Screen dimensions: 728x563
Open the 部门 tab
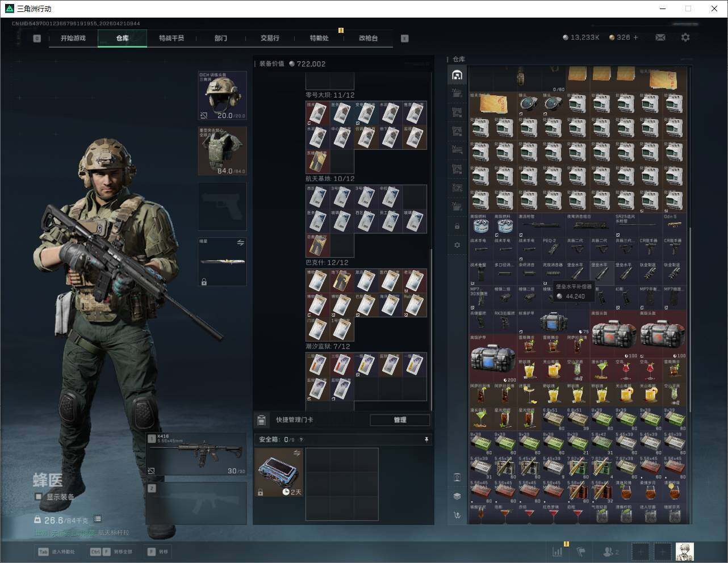(x=221, y=38)
